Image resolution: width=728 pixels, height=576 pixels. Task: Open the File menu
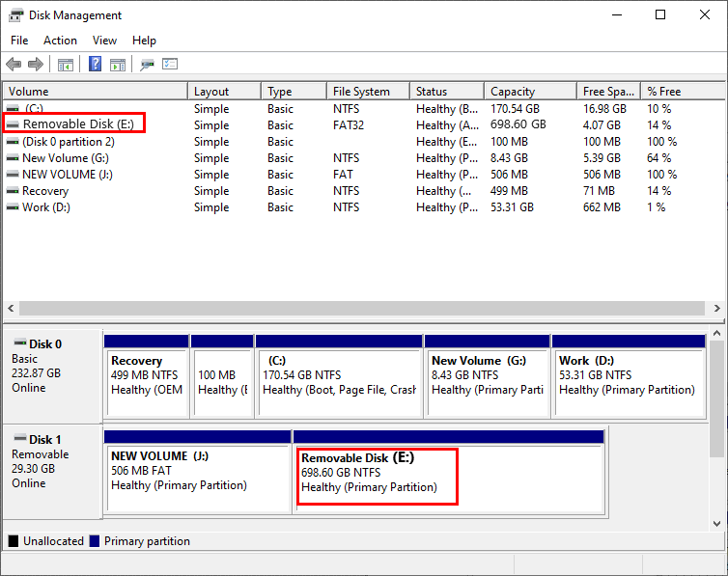click(x=19, y=41)
